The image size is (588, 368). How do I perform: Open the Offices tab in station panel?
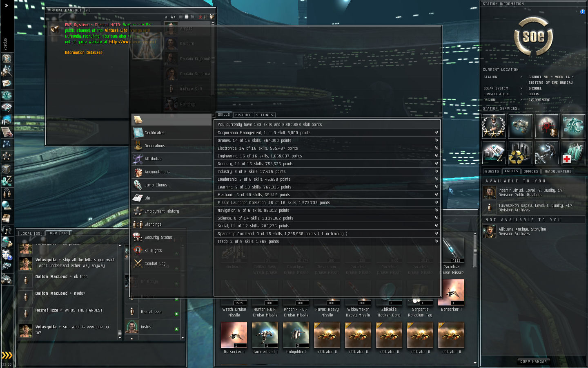click(x=531, y=171)
